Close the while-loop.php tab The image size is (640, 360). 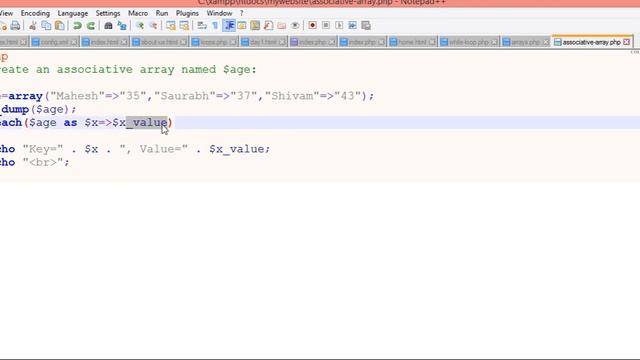(494, 42)
